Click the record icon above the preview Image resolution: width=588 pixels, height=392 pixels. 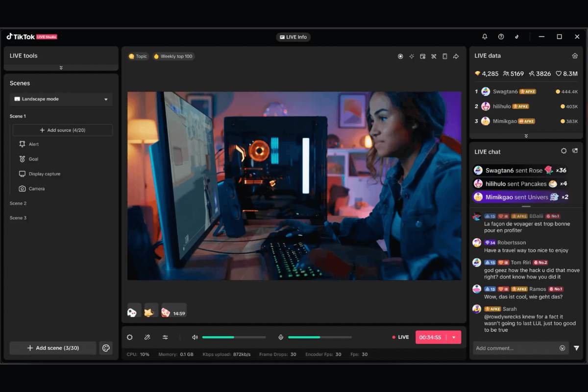[400, 56]
